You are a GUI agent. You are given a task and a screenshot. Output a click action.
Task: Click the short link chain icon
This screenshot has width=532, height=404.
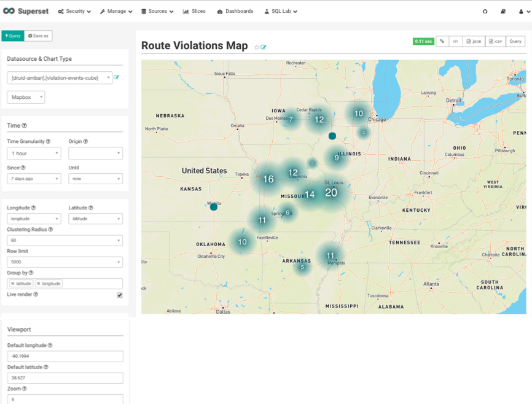point(442,41)
